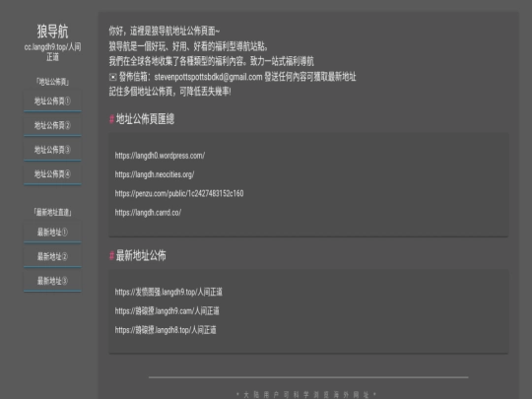Open 地址公佈頁③ sidebar button
532x399 pixels.
point(52,150)
